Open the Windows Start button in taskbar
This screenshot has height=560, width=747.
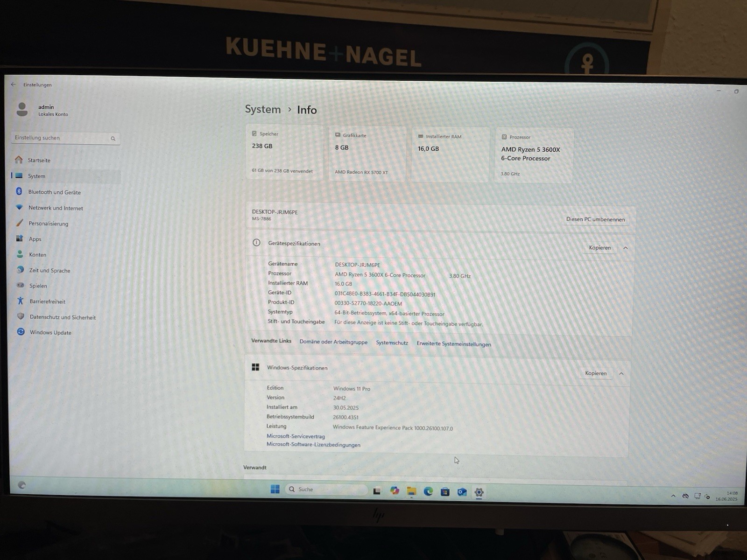[275, 489]
